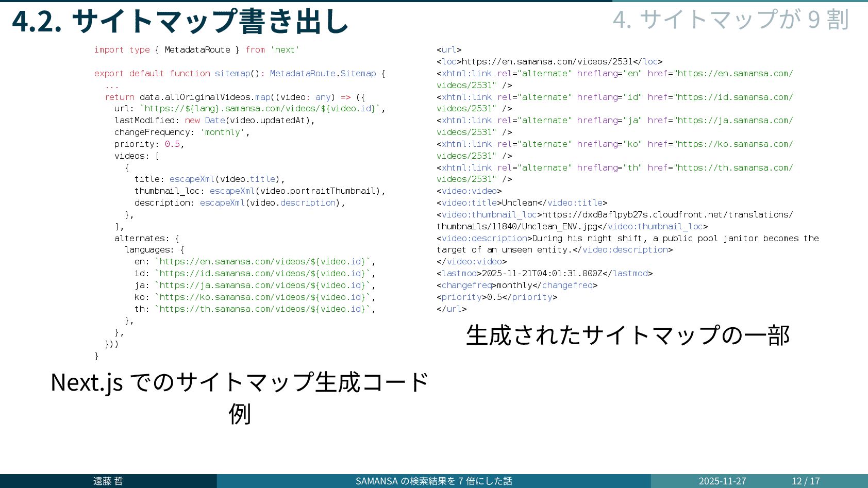Select the "<video:title>Unclean" XML line
The height and width of the screenshot is (488, 868).
522,203
